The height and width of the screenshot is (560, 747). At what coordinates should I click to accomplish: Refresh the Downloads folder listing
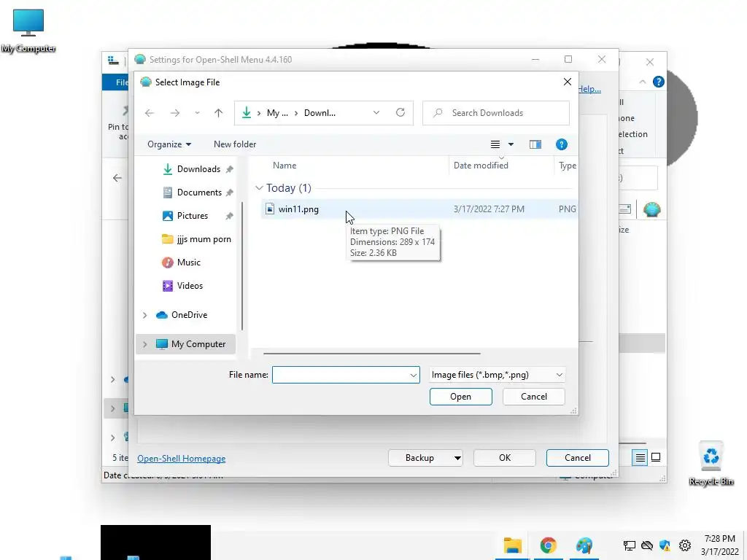pos(400,112)
